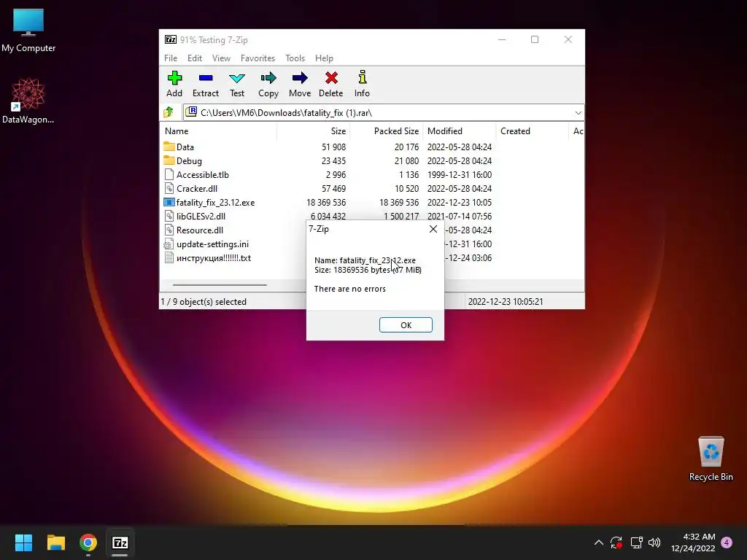Image resolution: width=747 pixels, height=560 pixels.
Task: Click the network tray icon
Action: click(x=636, y=542)
